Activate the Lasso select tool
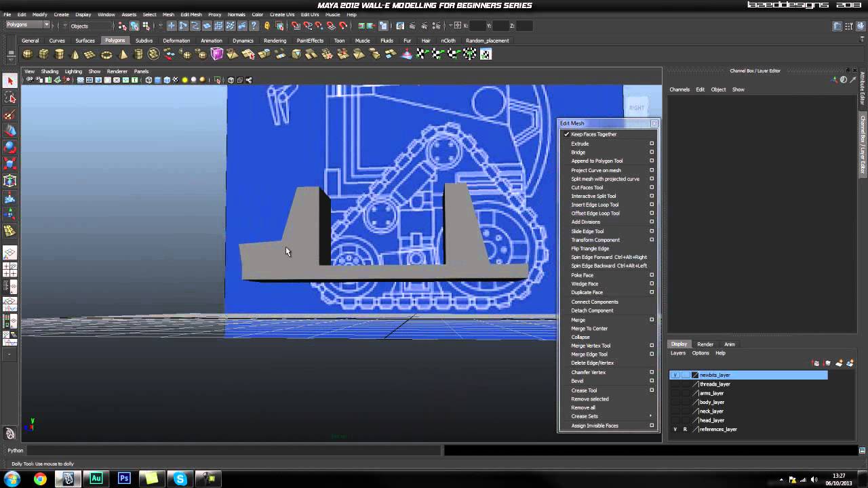Image resolution: width=868 pixels, height=488 pixels. 9,98
